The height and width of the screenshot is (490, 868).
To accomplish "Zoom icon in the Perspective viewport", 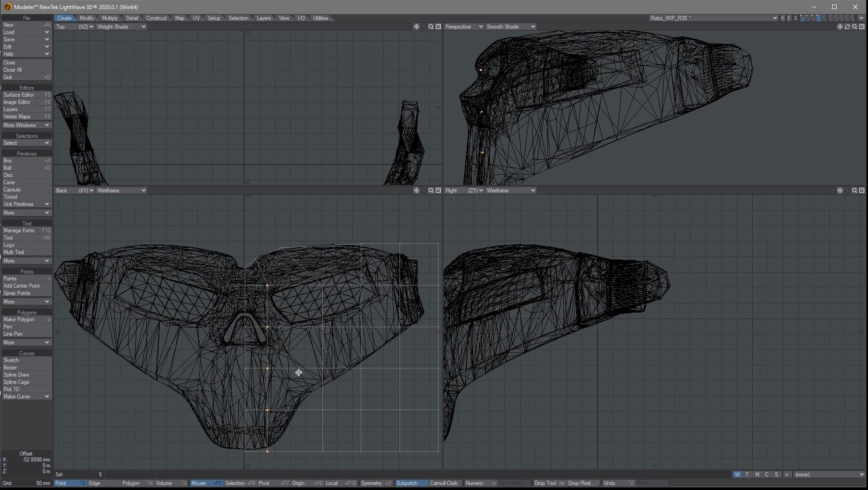I will tap(854, 27).
